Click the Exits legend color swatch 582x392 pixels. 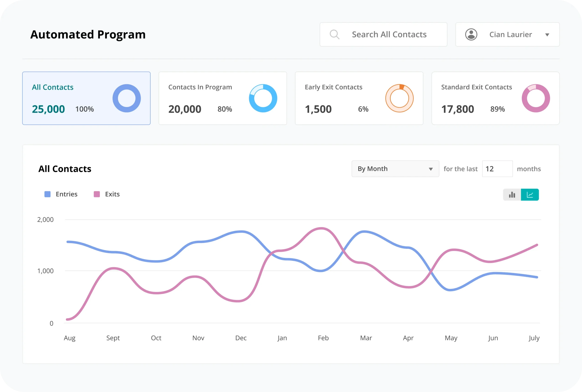(x=97, y=194)
